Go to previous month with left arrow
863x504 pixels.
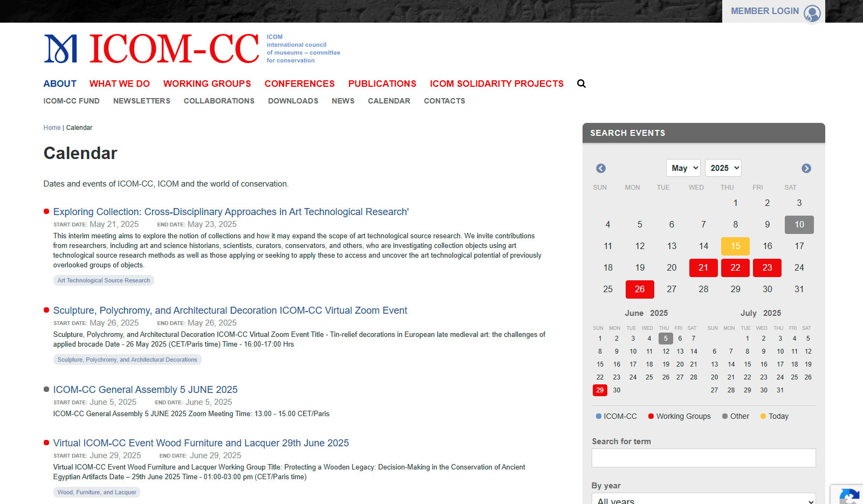point(600,168)
